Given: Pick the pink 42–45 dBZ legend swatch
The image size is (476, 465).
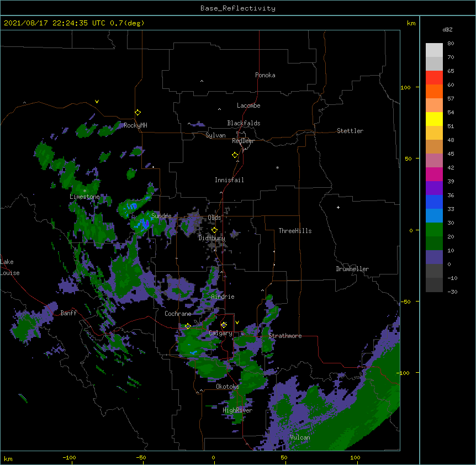Looking at the screenshot, I should pyautogui.click(x=434, y=161).
